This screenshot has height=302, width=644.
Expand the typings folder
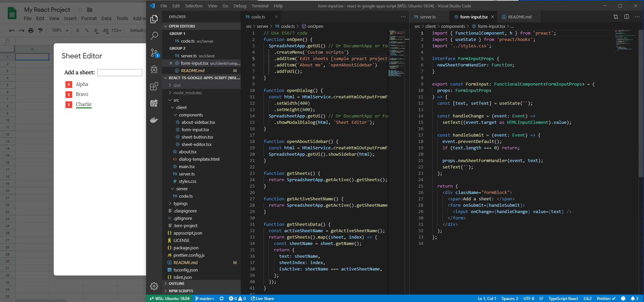201,203
